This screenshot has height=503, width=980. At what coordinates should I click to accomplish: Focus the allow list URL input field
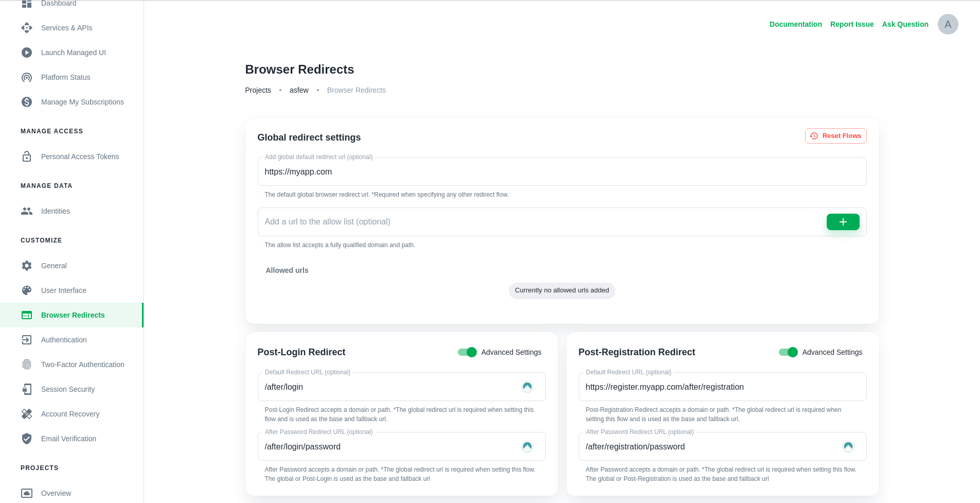tap(540, 222)
